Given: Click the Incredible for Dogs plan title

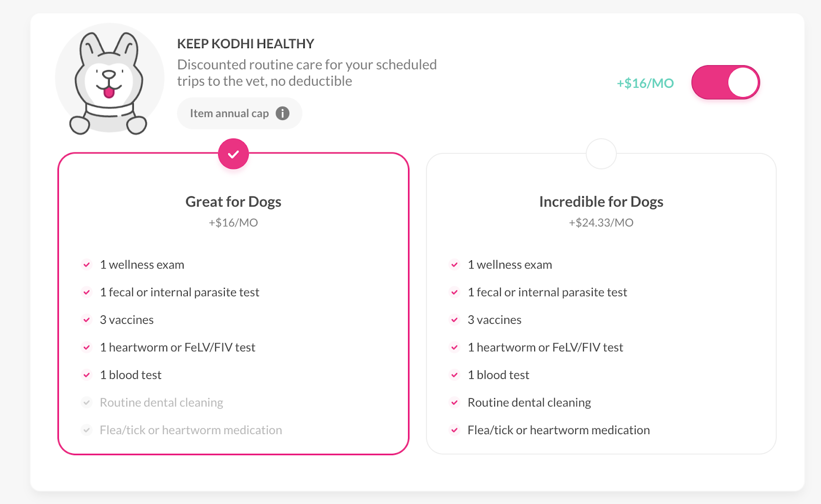Looking at the screenshot, I should pyautogui.click(x=601, y=202).
